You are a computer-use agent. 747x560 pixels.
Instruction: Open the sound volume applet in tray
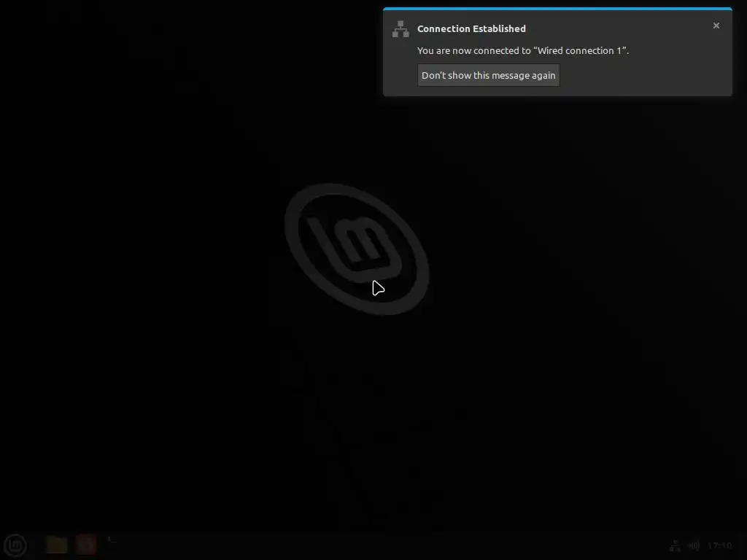pyautogui.click(x=694, y=545)
